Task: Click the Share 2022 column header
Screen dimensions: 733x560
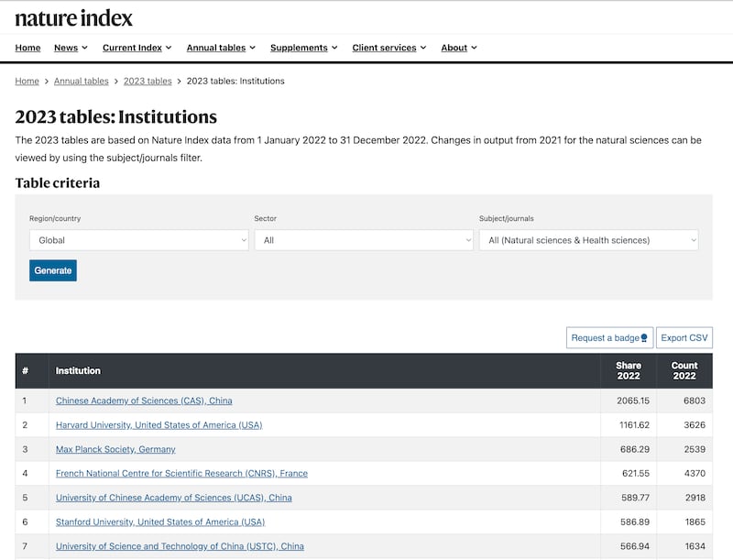Action: click(x=629, y=370)
